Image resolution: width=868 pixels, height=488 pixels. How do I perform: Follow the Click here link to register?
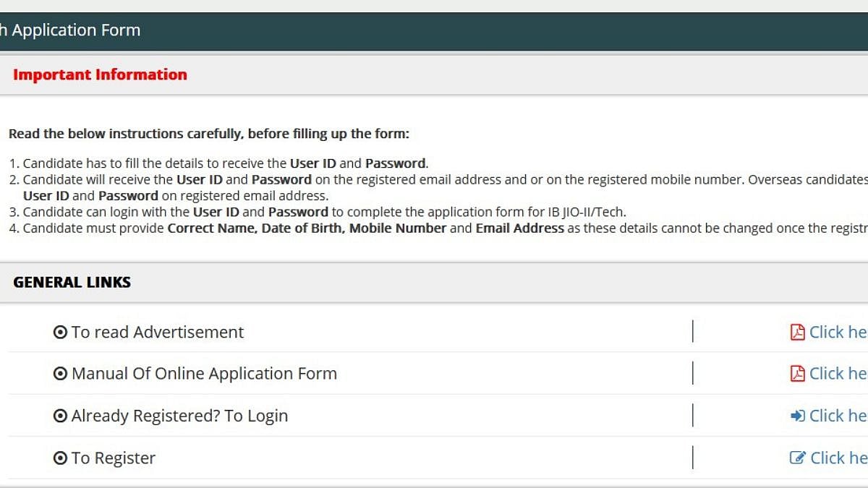tap(838, 458)
